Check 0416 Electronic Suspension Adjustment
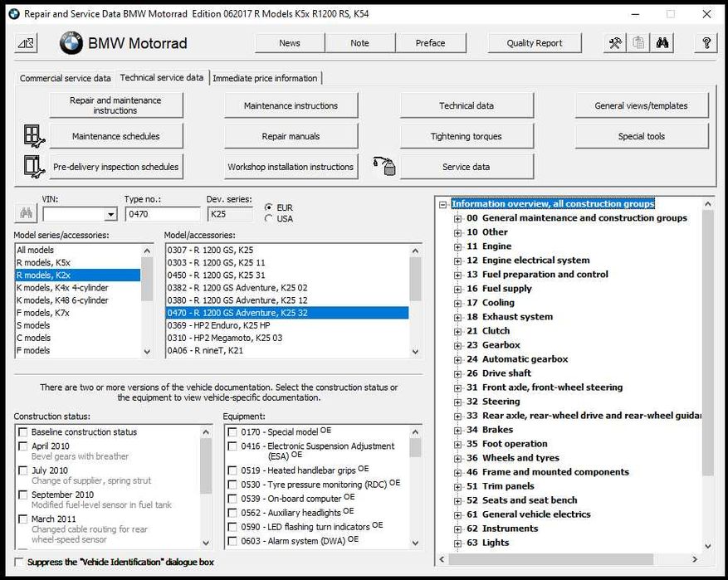728x580 pixels. pos(232,446)
